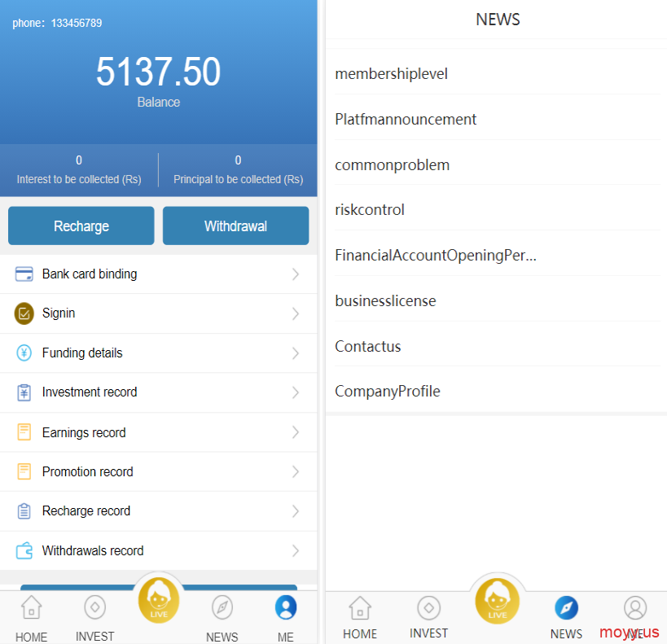This screenshot has width=667, height=644.
Task: Select ME tab label in left screen
Action: coord(286,637)
